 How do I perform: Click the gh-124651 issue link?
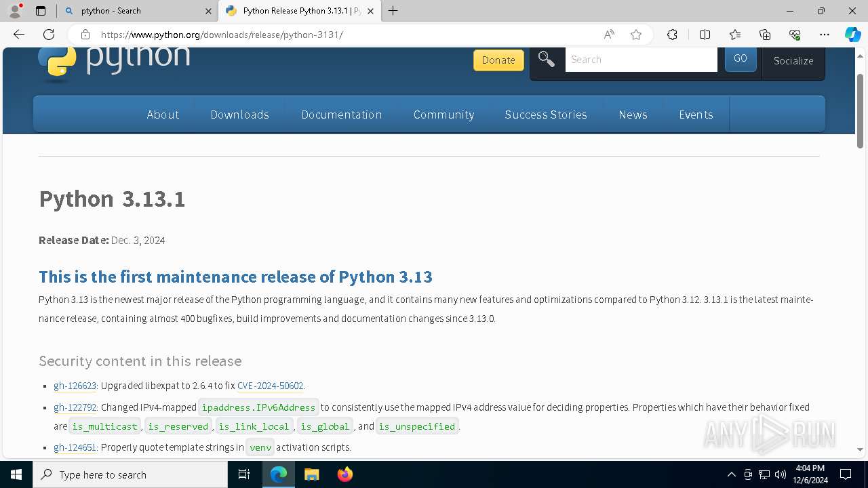(x=75, y=447)
